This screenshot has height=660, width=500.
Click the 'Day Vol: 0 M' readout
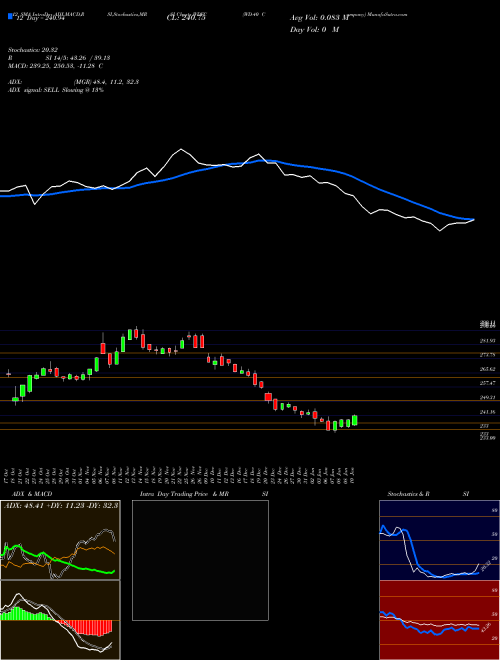314,29
